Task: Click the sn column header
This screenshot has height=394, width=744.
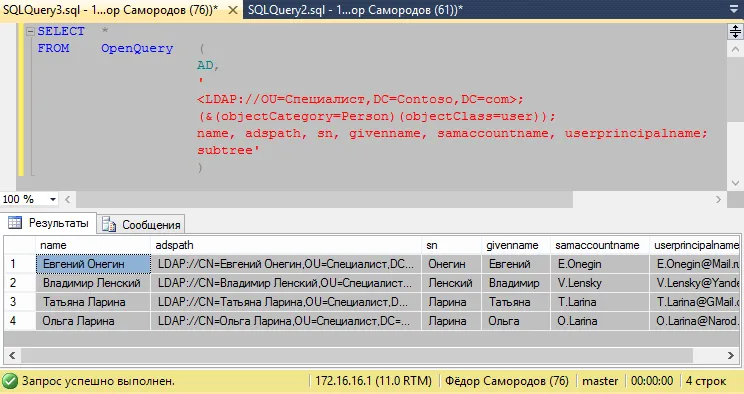Action: (452, 245)
